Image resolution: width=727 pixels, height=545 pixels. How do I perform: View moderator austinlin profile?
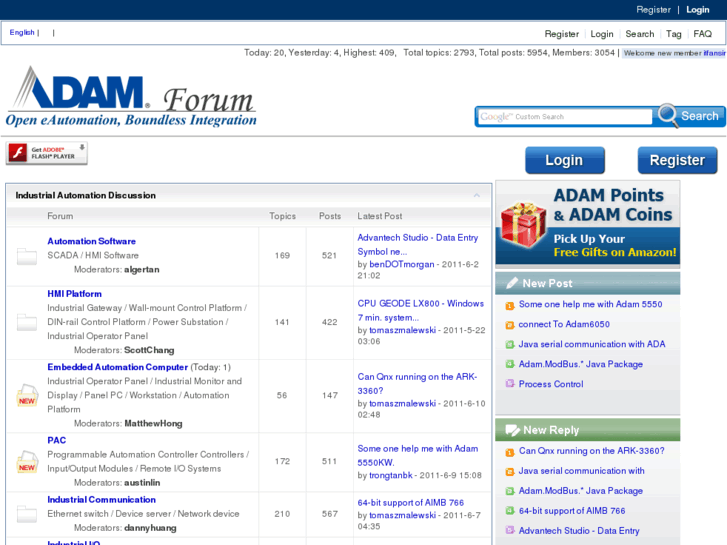click(142, 483)
